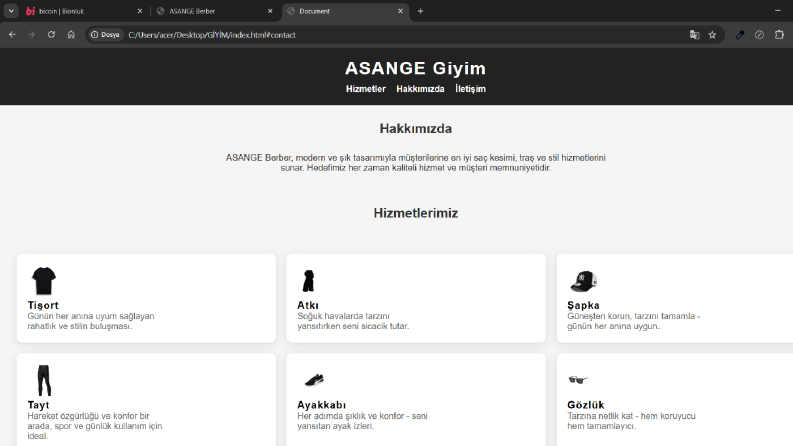The image size is (793, 446).
Task: Bookmark this page with the star
Action: [x=712, y=35]
